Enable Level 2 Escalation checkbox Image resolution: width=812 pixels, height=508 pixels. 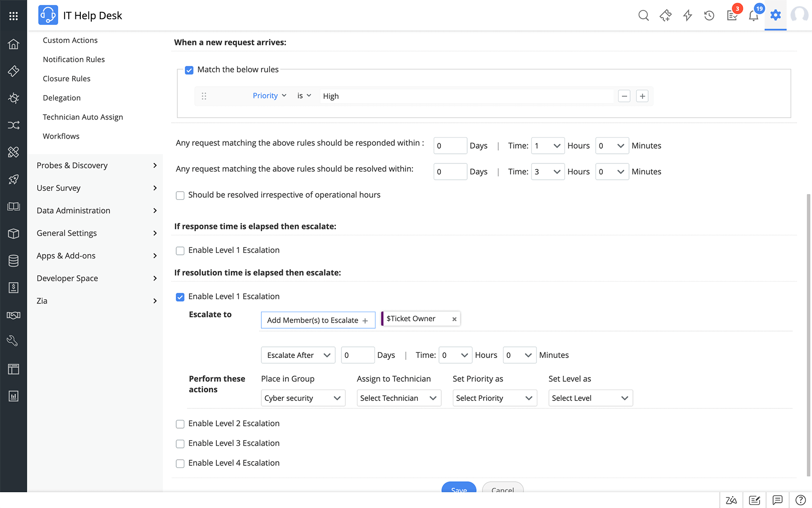(180, 424)
